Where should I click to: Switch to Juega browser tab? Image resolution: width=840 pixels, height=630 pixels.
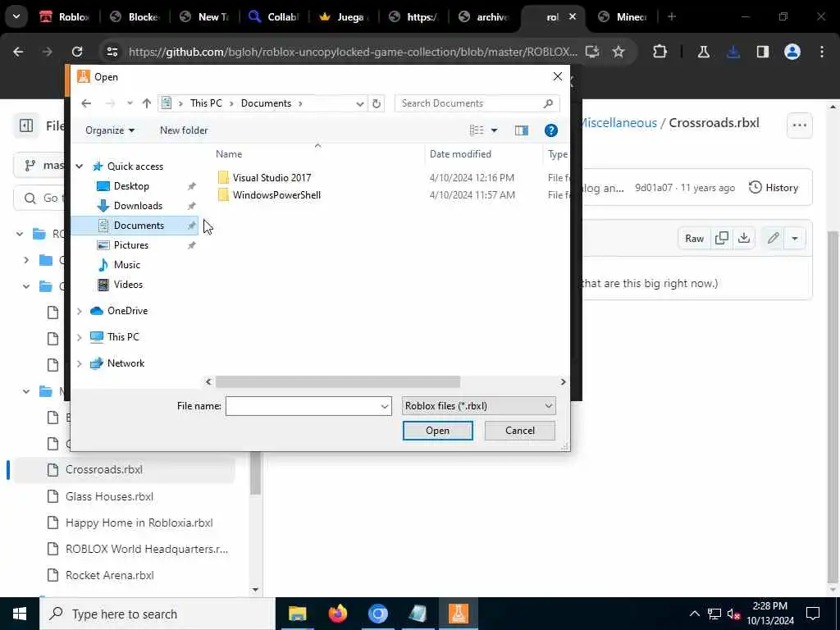point(342,16)
